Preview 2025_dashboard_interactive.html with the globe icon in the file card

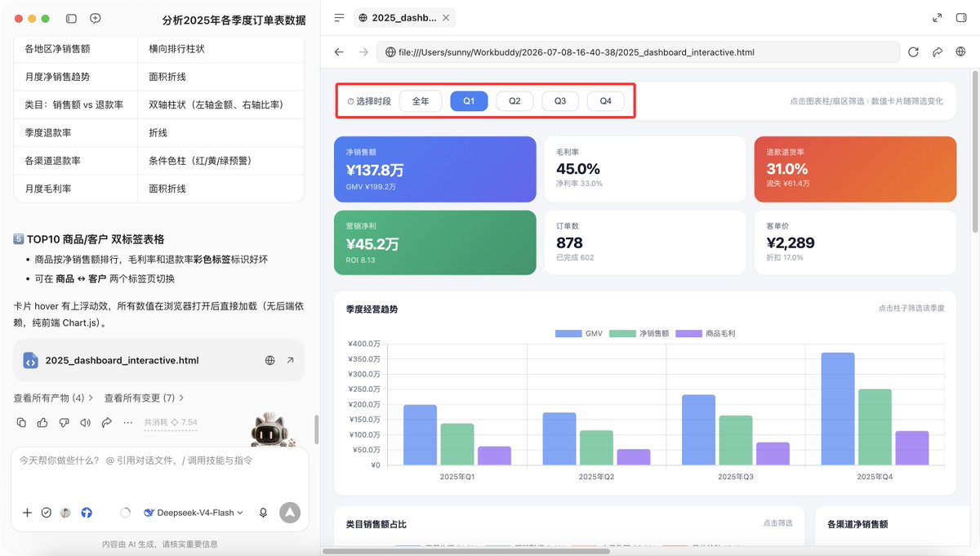[x=269, y=360]
